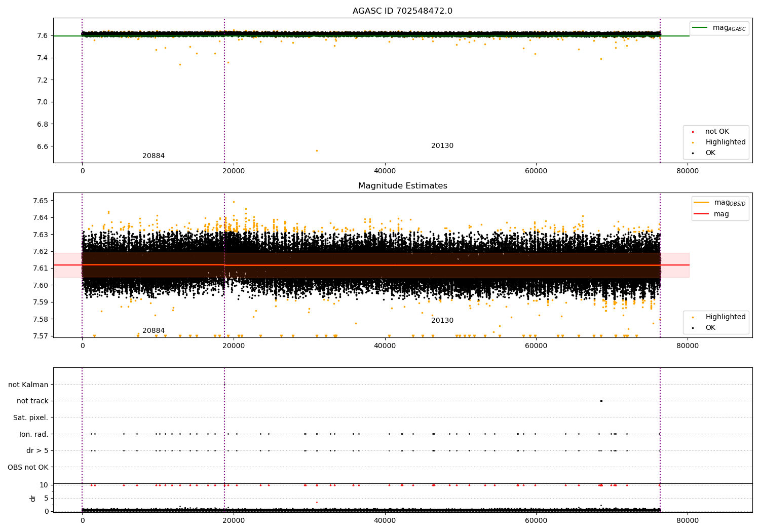Screen dimensions: 760x532
Task: Click the 7.0 y-tick on top plot
Action: (42, 102)
